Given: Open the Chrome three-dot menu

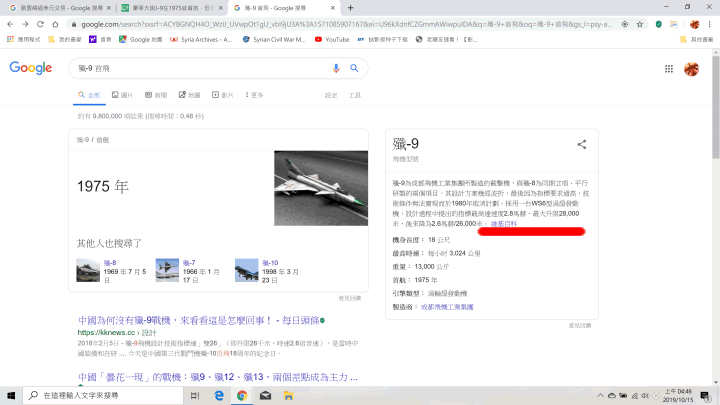Looking at the screenshot, I should [x=710, y=24].
